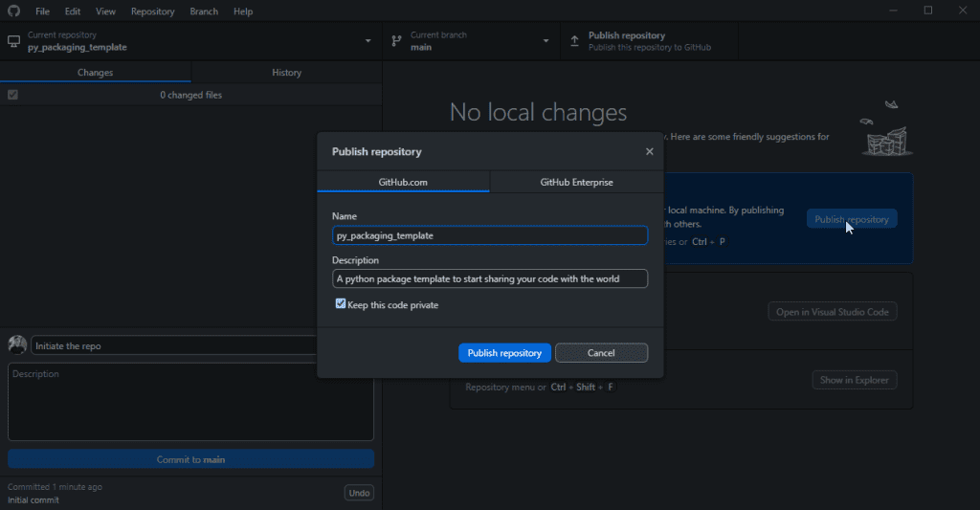Uncheck Keep this code private checkbox
The height and width of the screenshot is (510, 980).
341,304
